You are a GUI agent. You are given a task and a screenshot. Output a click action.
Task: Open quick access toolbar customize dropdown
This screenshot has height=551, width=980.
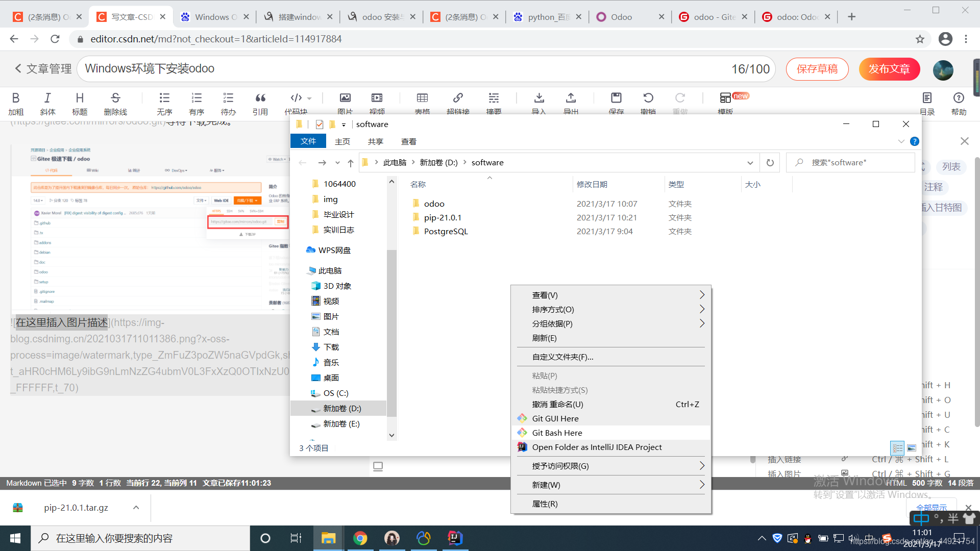click(x=344, y=124)
